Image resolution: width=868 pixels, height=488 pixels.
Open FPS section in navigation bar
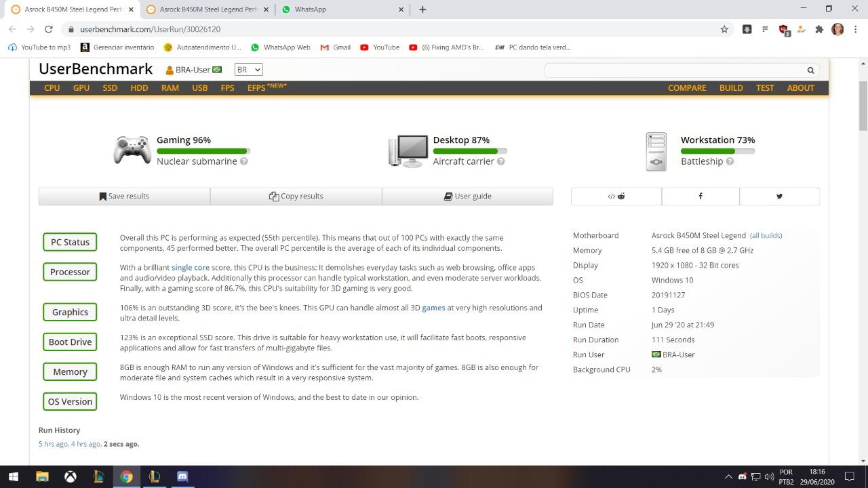[227, 88]
